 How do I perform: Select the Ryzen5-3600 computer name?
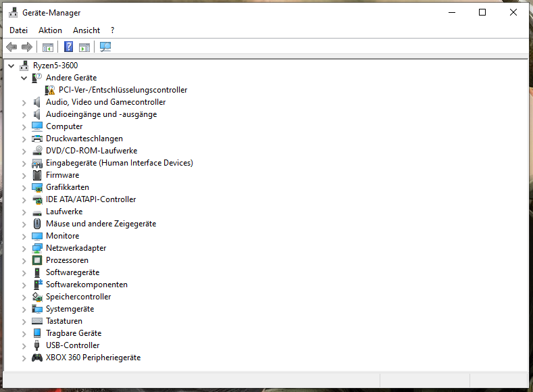[x=55, y=66]
